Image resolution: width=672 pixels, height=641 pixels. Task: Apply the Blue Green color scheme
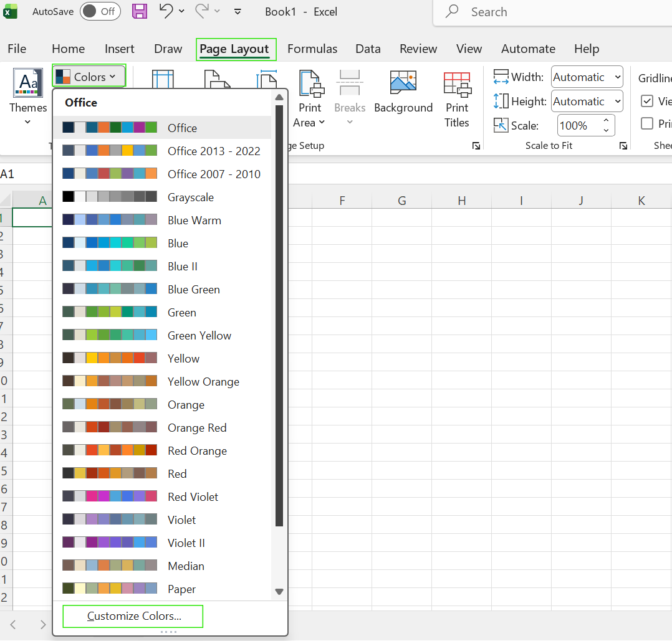(163, 290)
